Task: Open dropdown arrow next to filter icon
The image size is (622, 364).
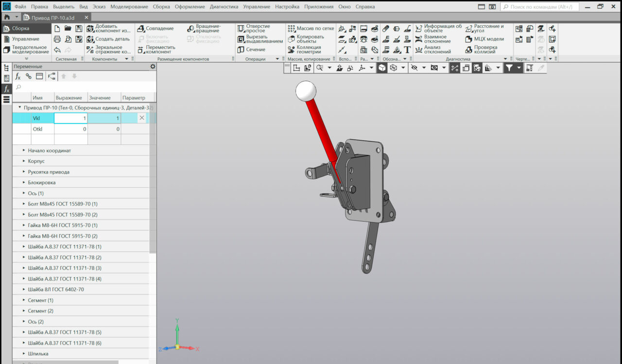Action: pyautogui.click(x=519, y=68)
